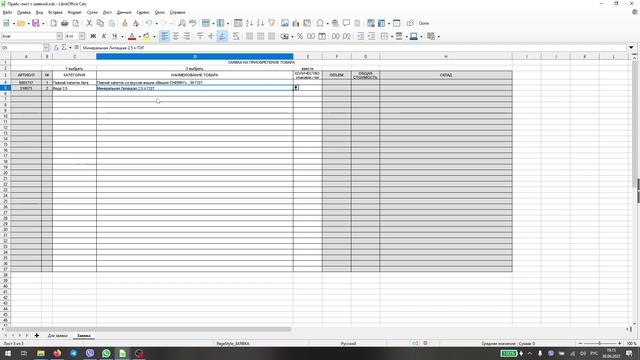Open the Format menu
The image size is (640, 360).
[x=74, y=12]
